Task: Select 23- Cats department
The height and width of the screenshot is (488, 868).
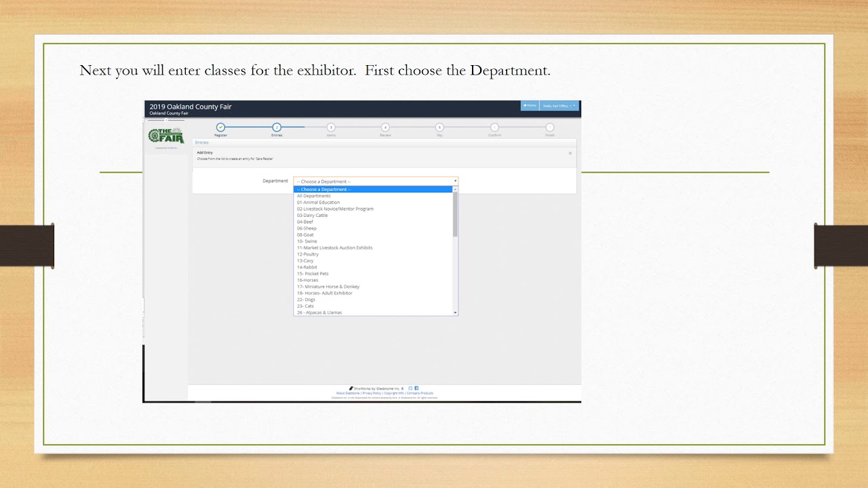Action: (373, 306)
